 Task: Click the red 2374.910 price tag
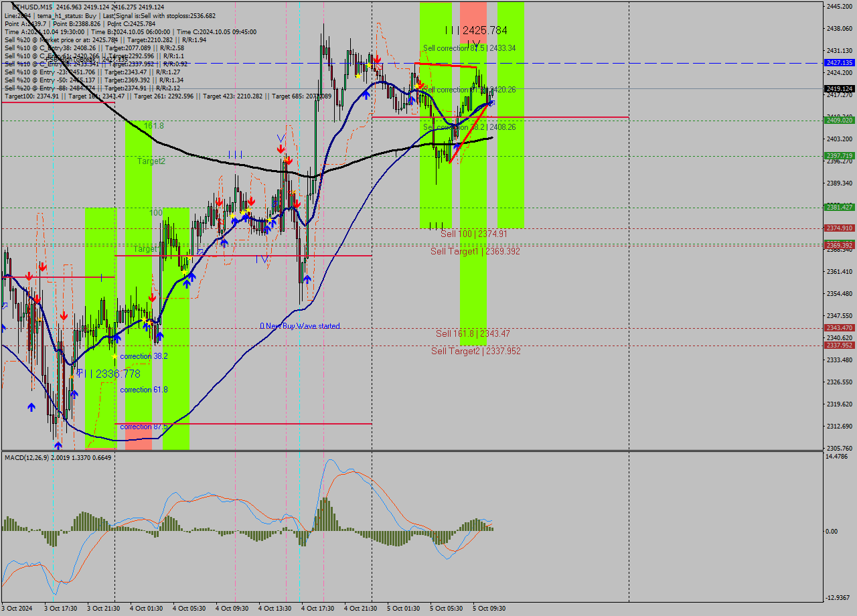coord(840,228)
